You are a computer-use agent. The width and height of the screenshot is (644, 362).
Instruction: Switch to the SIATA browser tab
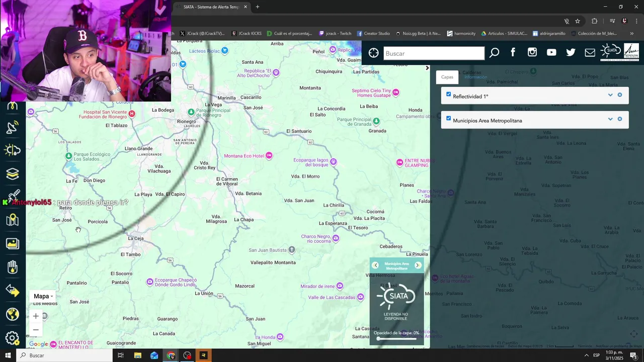pos(211,7)
